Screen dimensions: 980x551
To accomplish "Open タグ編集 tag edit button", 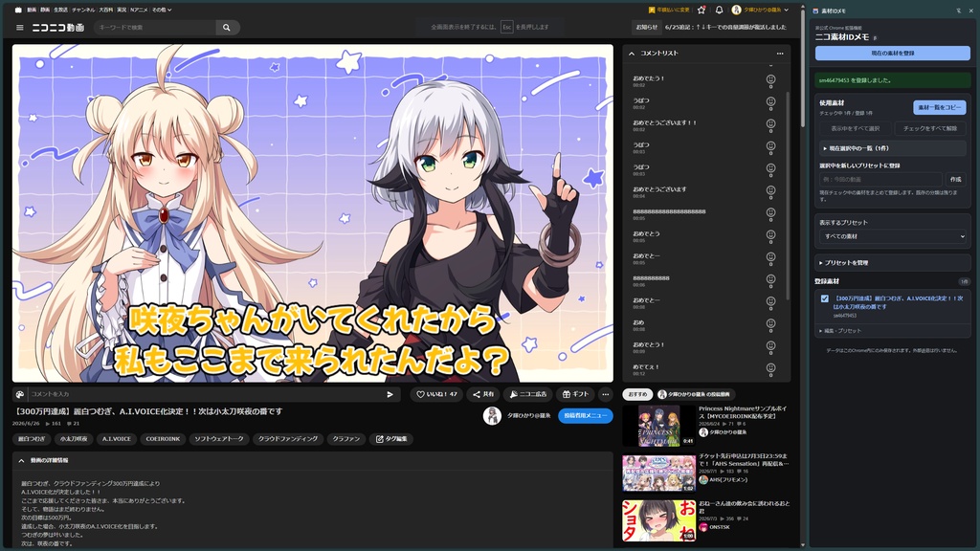I will click(x=391, y=439).
